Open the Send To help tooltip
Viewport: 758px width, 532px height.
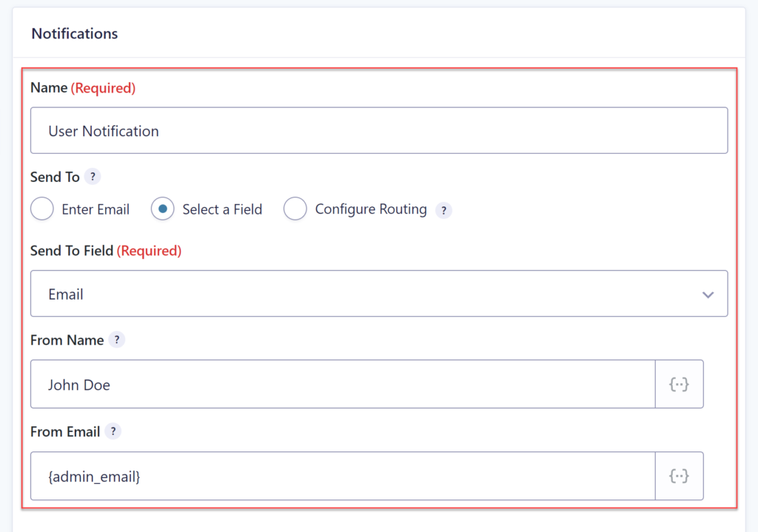click(x=93, y=177)
